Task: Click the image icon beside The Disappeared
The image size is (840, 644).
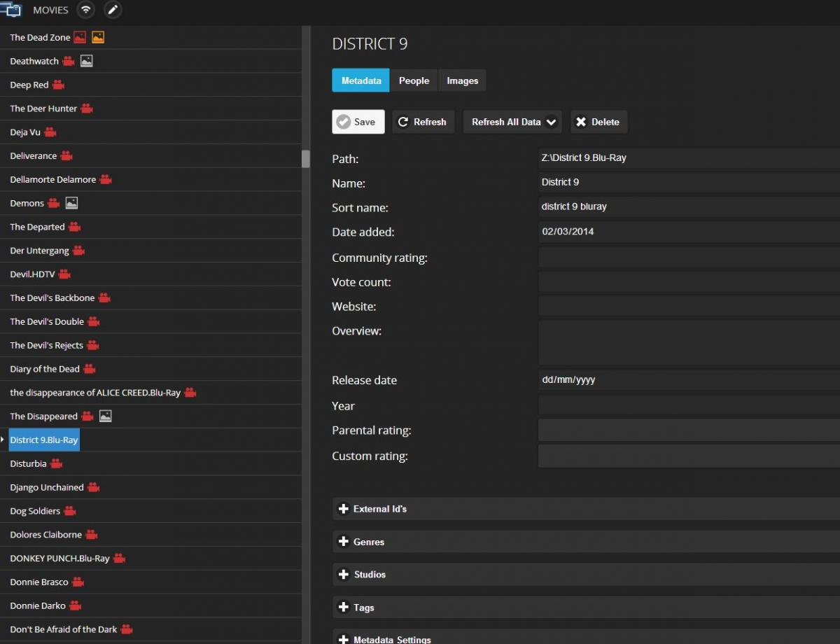Action: (105, 416)
